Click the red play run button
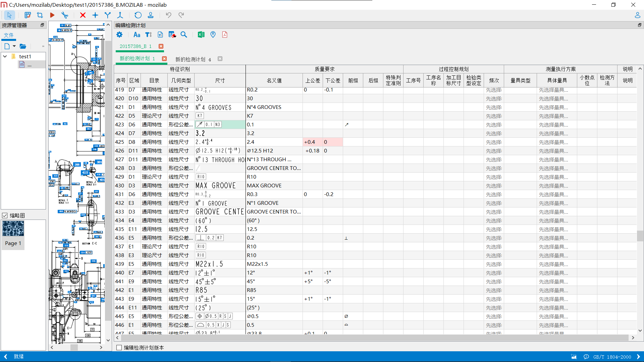The image size is (644, 362). tap(52, 15)
